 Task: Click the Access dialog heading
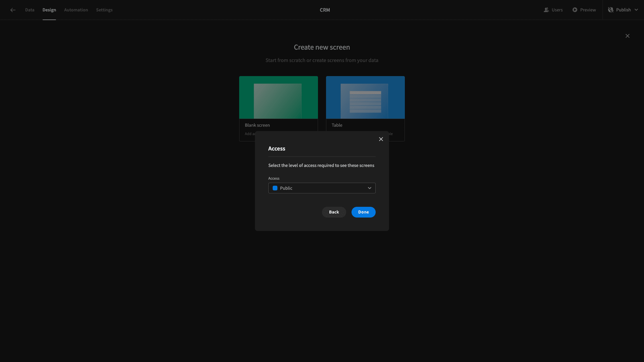(277, 148)
